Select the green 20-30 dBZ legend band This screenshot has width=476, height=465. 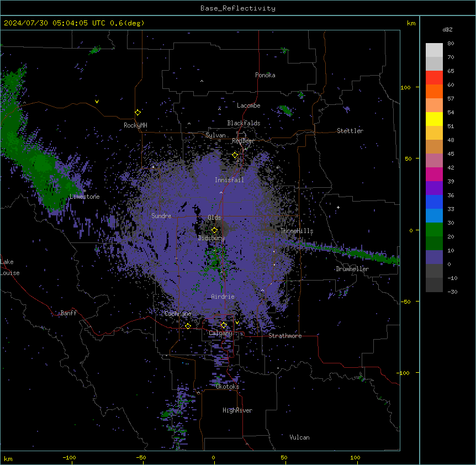point(434,230)
